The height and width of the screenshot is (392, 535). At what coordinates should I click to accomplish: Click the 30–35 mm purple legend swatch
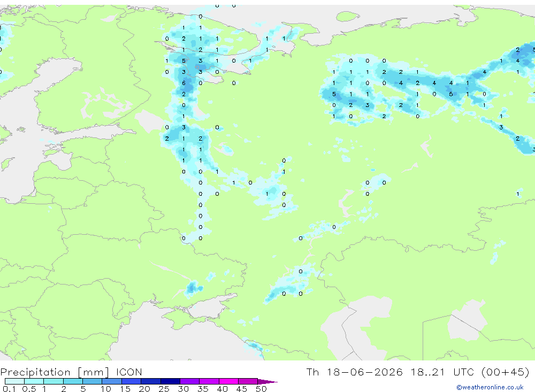(190, 381)
